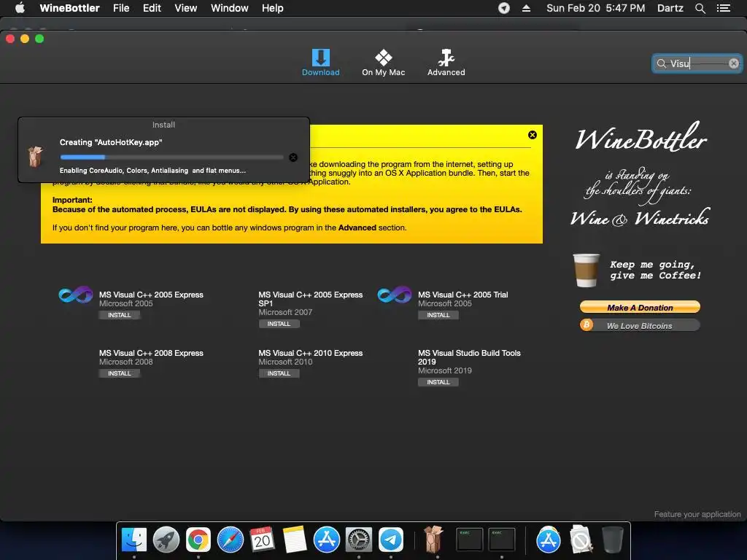Open the Help menu

[x=273, y=8]
